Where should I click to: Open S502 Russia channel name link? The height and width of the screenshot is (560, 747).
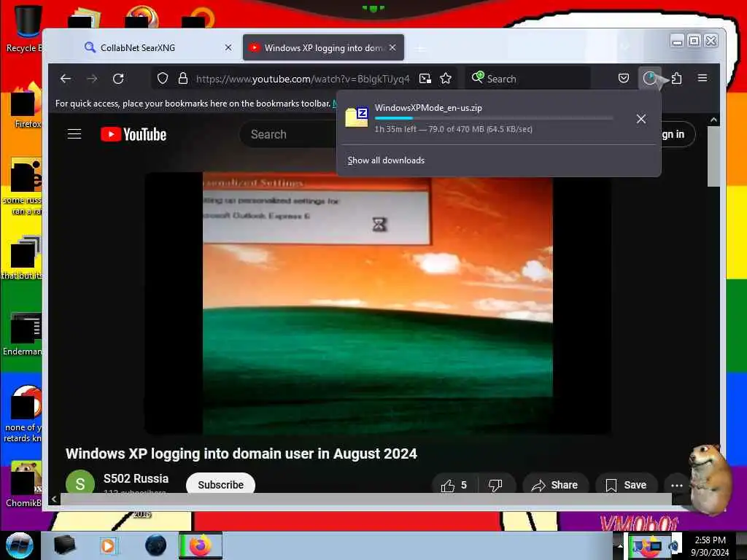(136, 478)
